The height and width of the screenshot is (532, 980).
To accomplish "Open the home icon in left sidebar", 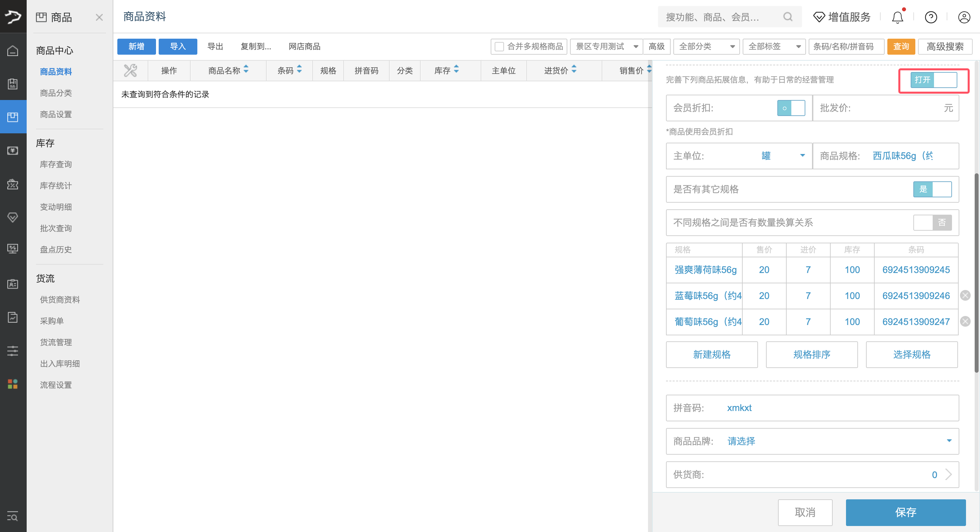I will click(x=13, y=50).
